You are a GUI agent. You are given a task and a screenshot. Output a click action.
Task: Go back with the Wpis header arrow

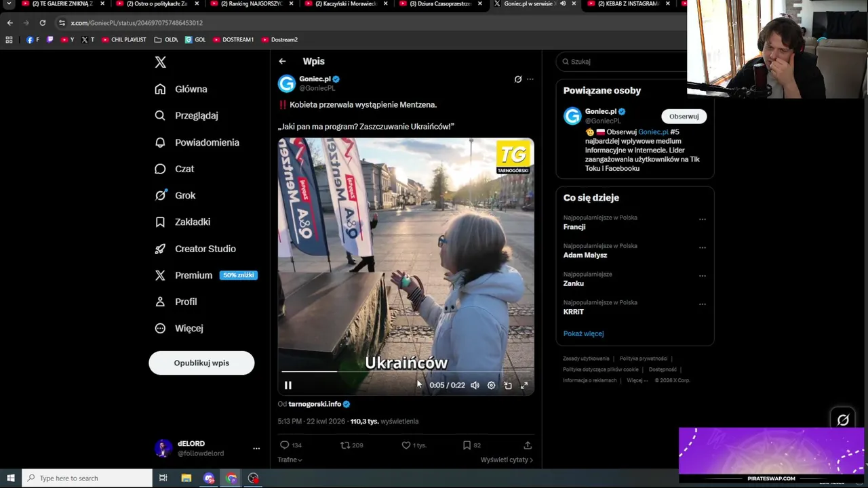[x=282, y=61]
